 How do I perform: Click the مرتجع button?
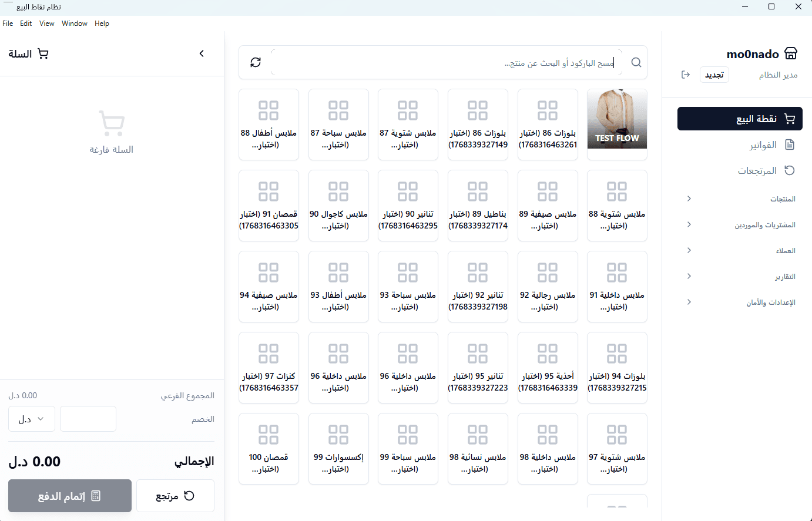click(175, 496)
